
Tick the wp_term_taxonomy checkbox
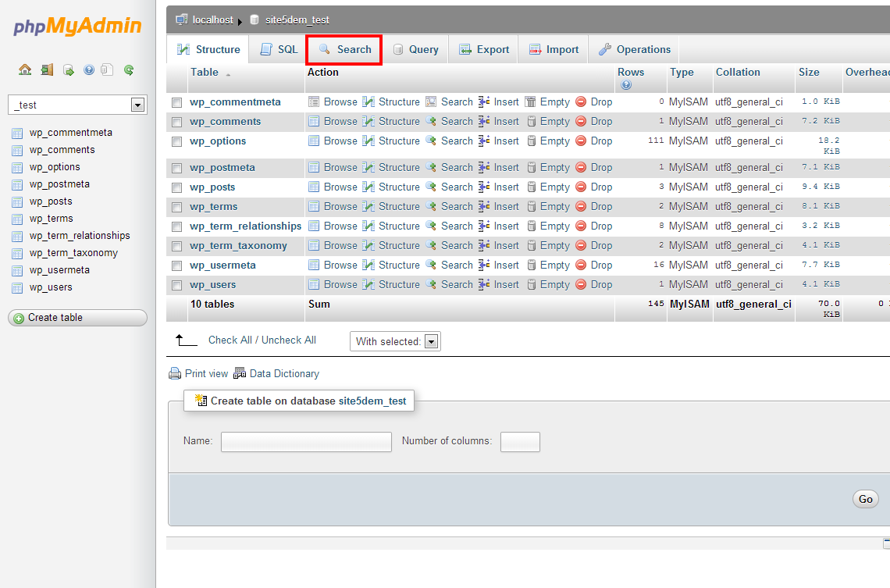(177, 246)
